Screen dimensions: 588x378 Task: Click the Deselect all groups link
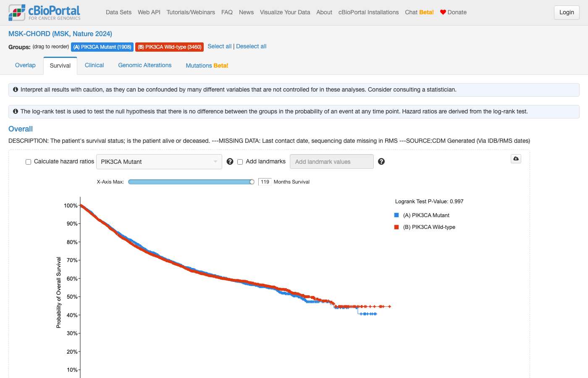click(x=251, y=47)
